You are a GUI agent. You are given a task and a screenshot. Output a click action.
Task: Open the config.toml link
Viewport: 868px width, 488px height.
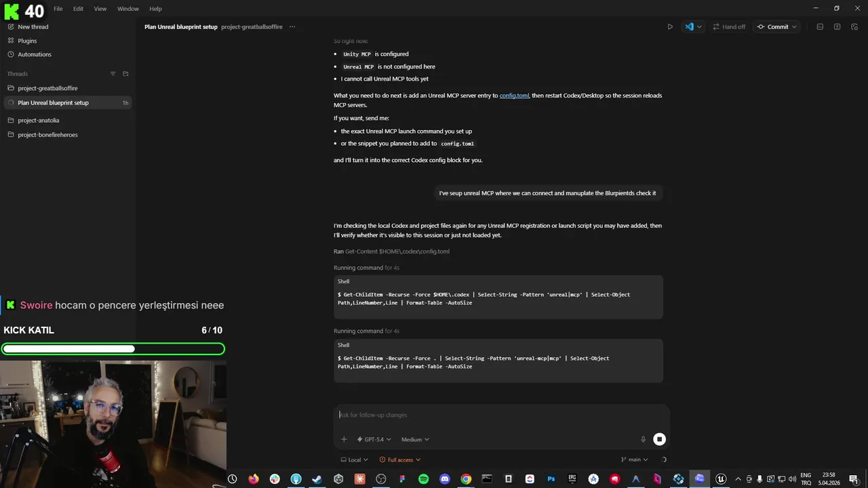pos(514,96)
